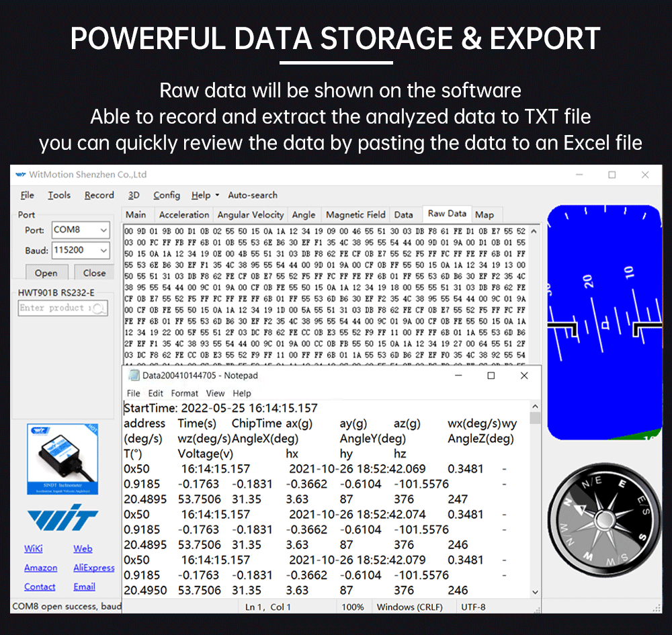Click the Close port button
Screen dimensions: 672x635
point(94,273)
